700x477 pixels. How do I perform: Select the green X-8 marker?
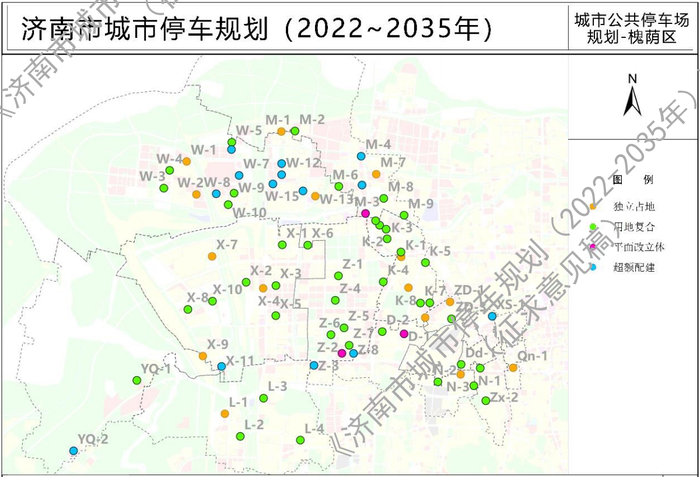[x=188, y=309]
